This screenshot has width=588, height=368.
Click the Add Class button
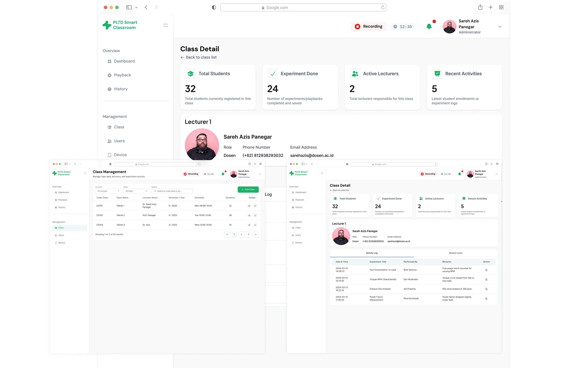248,189
